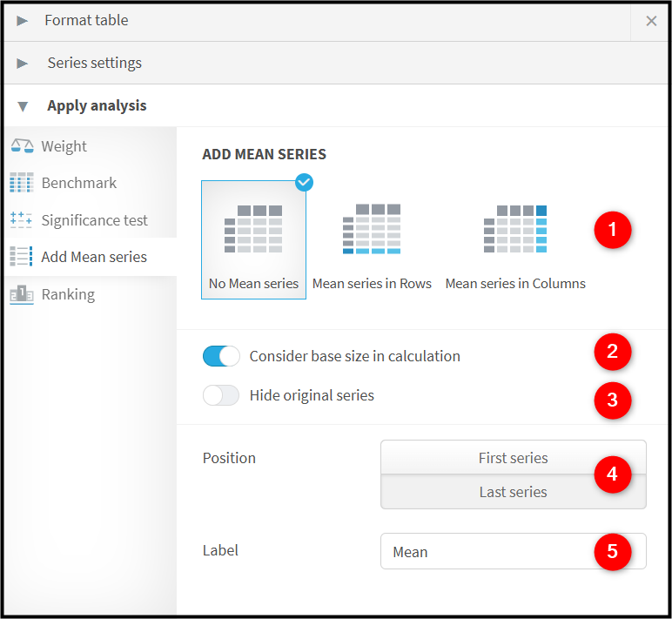Choose the Mean series in Rows grid icon
The height and width of the screenshot is (619, 672).
[x=372, y=229]
